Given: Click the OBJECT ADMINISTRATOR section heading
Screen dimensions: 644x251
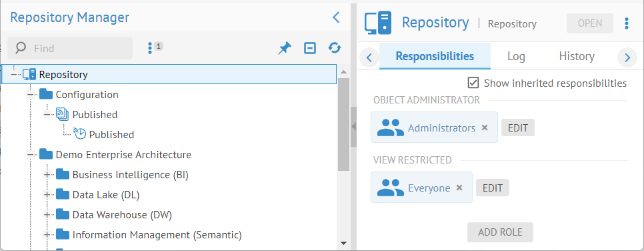Looking at the screenshot, I should (x=426, y=100).
